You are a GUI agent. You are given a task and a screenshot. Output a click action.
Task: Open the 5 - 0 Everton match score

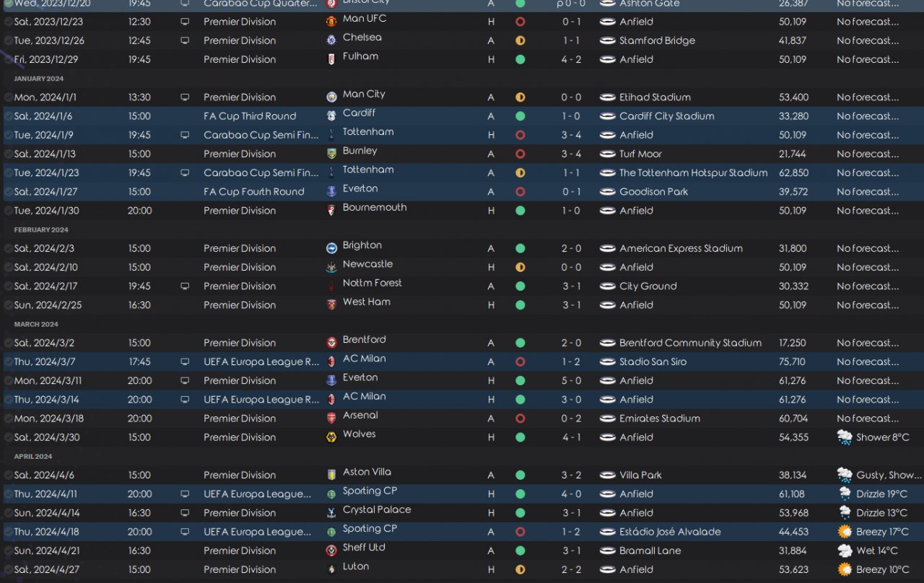(x=571, y=380)
